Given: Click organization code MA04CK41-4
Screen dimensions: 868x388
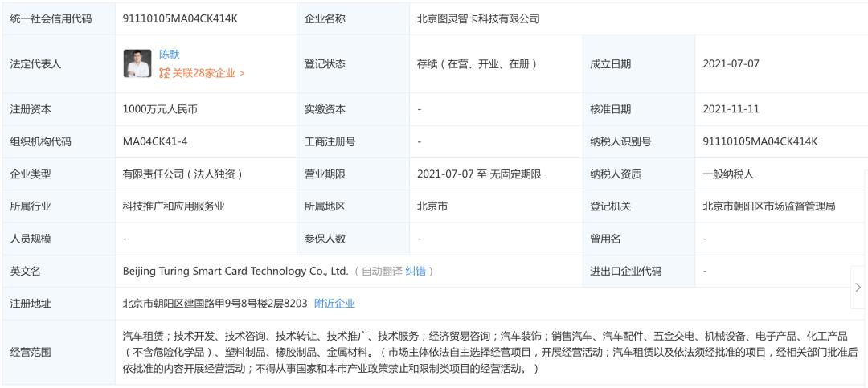Looking at the screenshot, I should pyautogui.click(x=155, y=141).
